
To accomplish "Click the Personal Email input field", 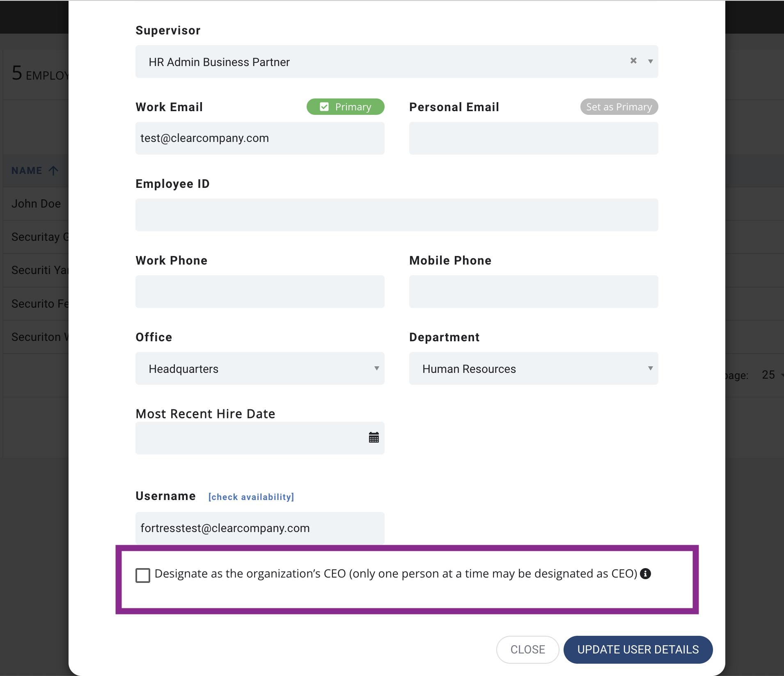I will (534, 138).
